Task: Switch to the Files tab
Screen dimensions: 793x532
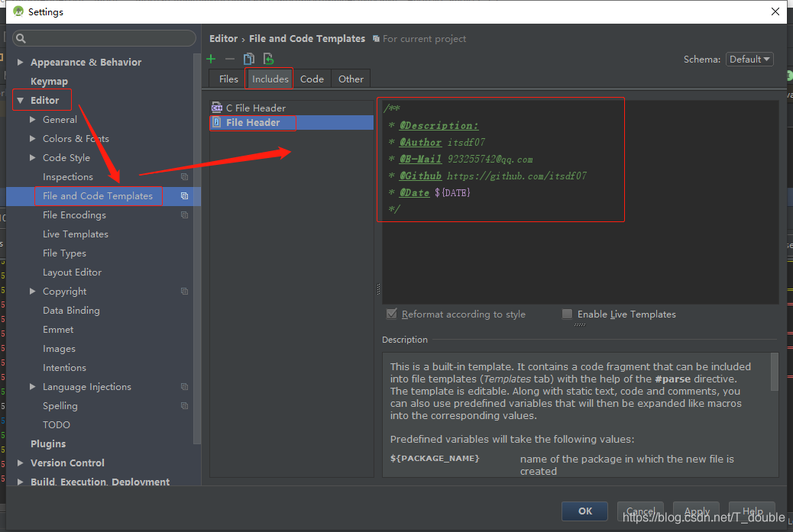Action: [x=228, y=79]
